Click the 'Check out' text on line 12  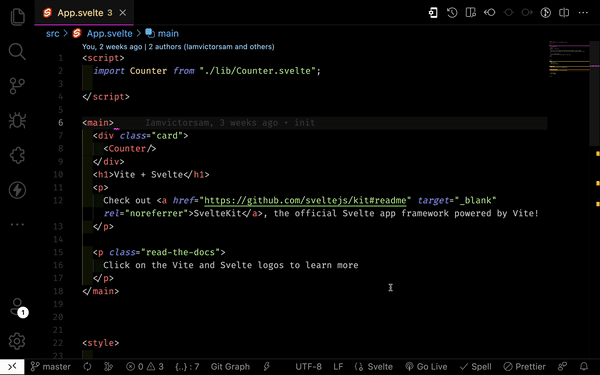tap(127, 201)
